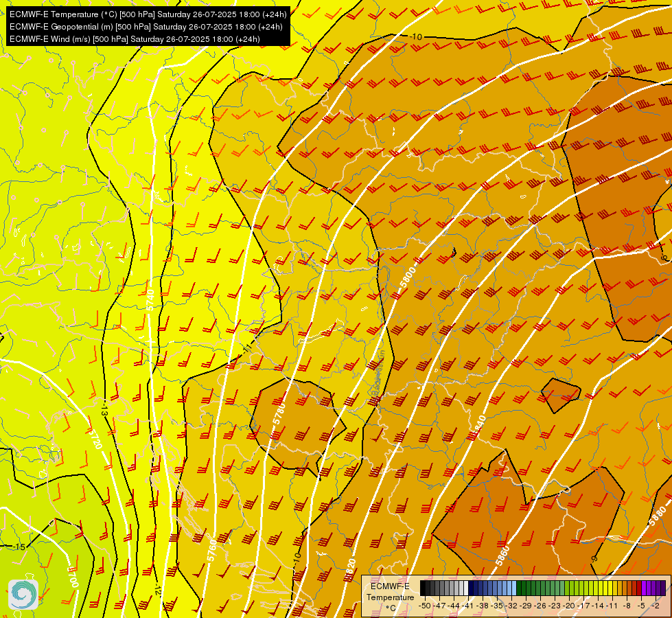Select the ECMWF-E Wind 500 hPa title line
Screen dimensions: 672x618
pyautogui.click(x=135, y=39)
